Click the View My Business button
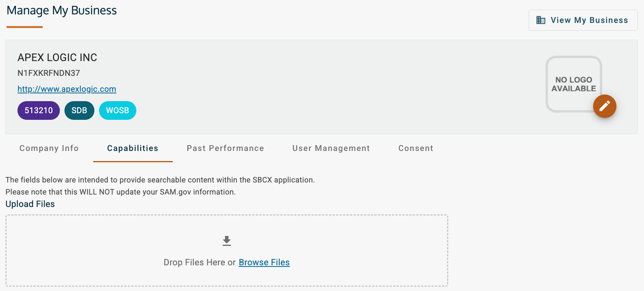The image size is (644, 291). (583, 20)
